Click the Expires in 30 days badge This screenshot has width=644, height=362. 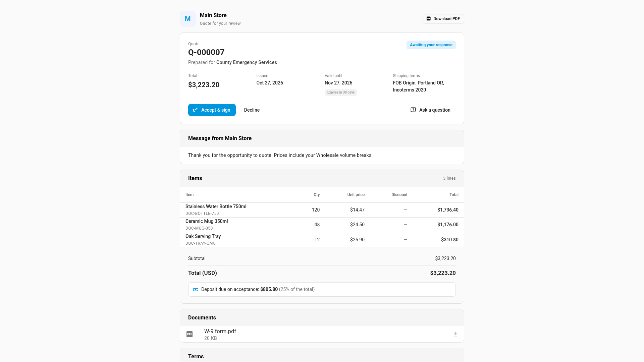point(341,93)
